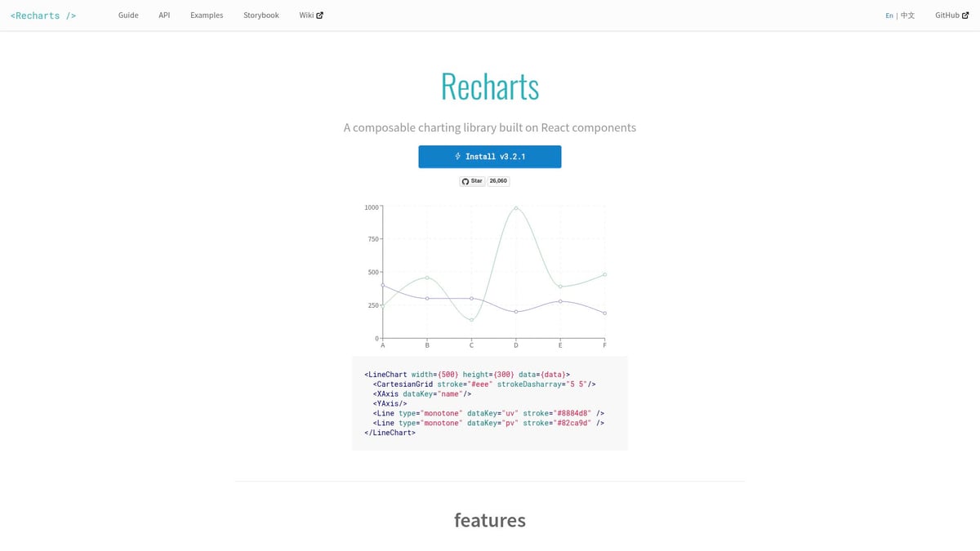
Task: Open the Examples section
Action: [x=207, y=16]
